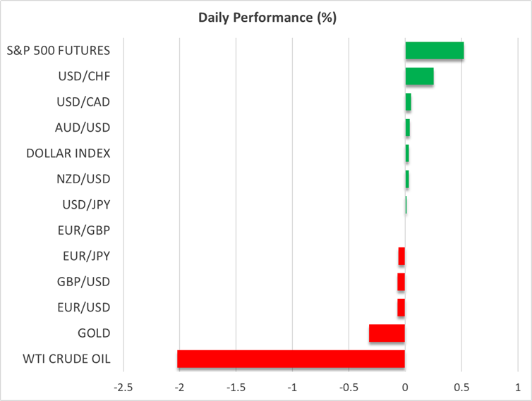Click the small green USD/CAD bar
Screen dimensions: 532x401
click(408, 102)
